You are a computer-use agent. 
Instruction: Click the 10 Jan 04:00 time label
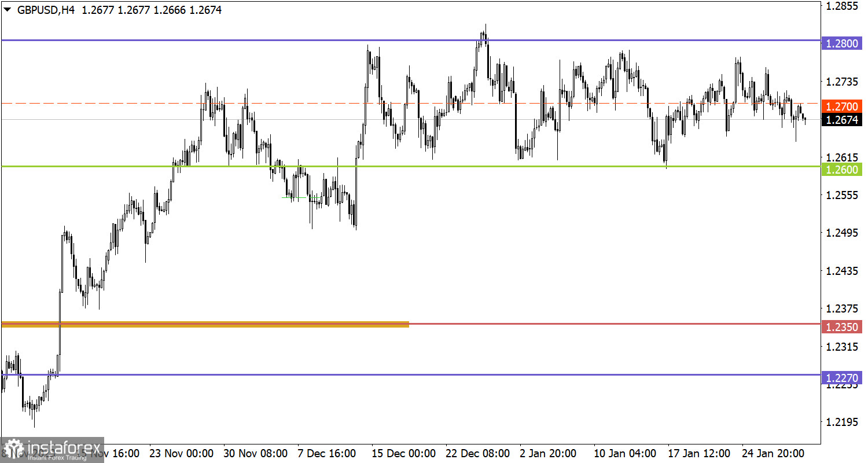pos(626,453)
